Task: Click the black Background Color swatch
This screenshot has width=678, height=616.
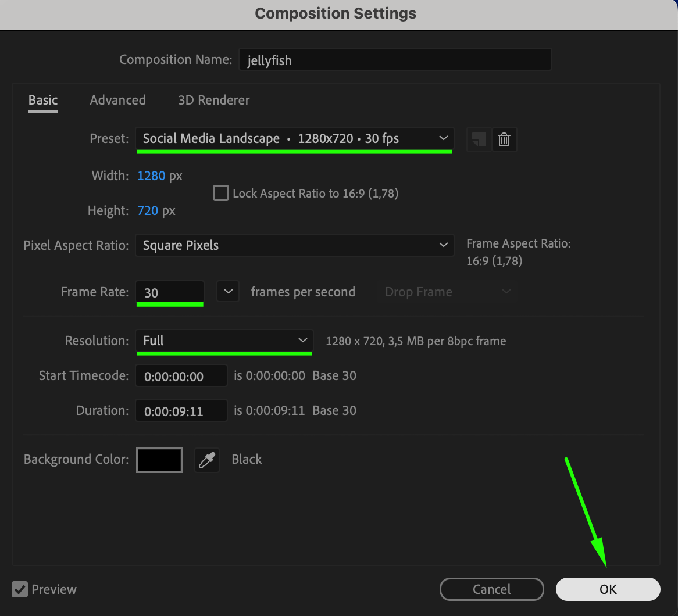Action: click(x=159, y=460)
